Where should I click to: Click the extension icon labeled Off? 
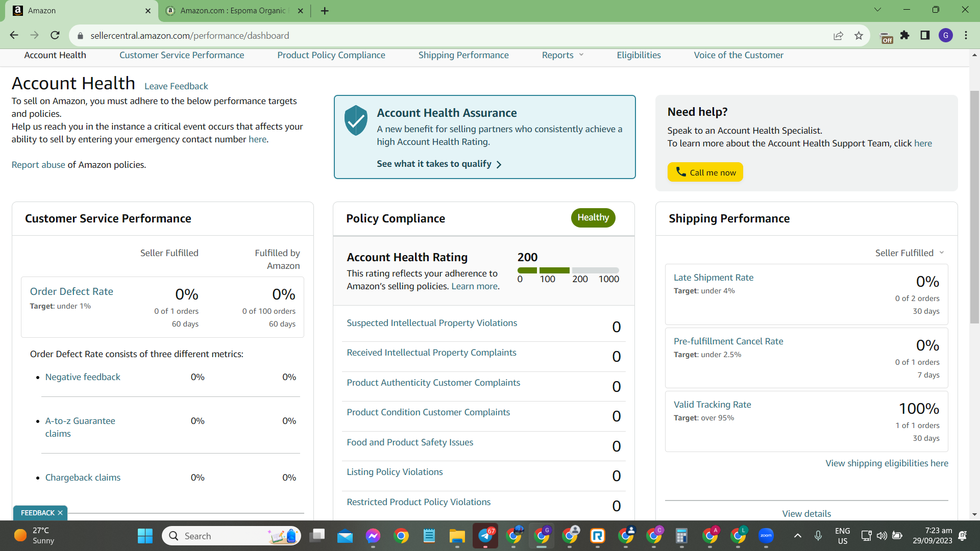click(887, 37)
